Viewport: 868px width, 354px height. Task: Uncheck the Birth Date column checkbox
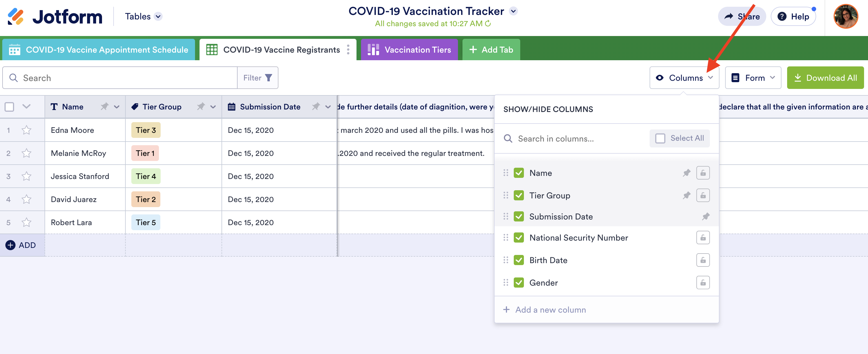tap(519, 260)
